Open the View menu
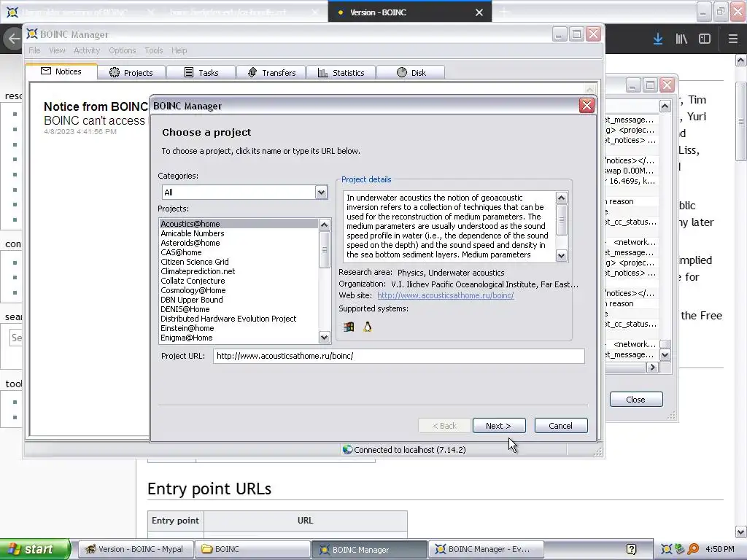Viewport: 747px width, 560px height. pyautogui.click(x=57, y=50)
